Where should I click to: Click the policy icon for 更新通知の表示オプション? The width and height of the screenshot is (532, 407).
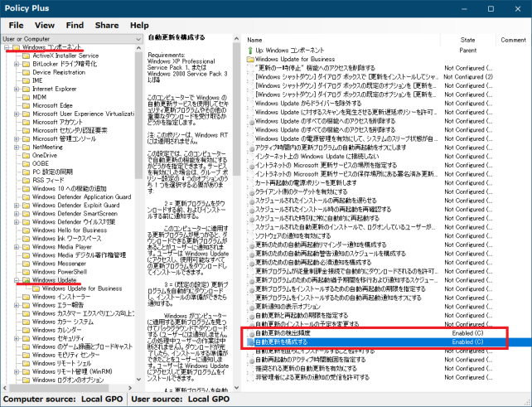point(251,307)
